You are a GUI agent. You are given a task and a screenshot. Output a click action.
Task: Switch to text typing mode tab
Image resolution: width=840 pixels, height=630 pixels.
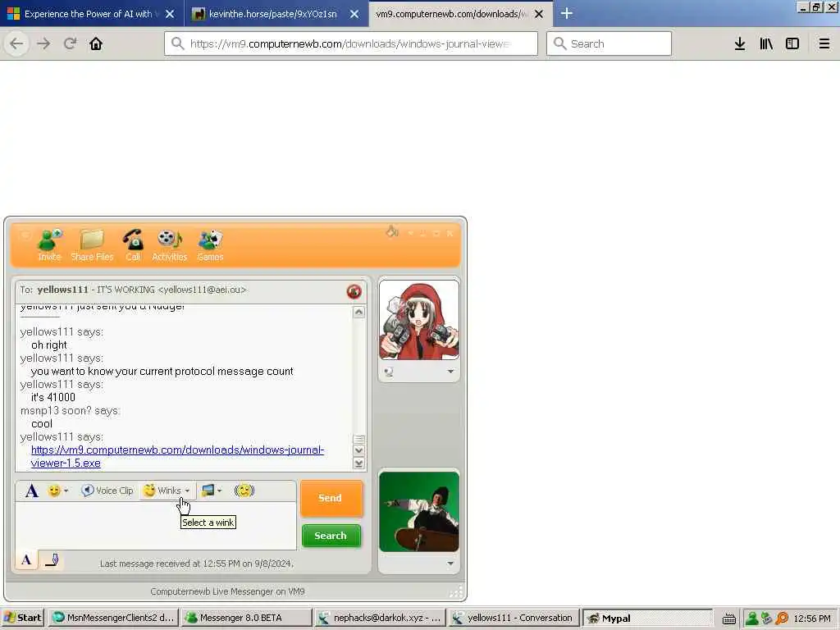[x=26, y=560]
